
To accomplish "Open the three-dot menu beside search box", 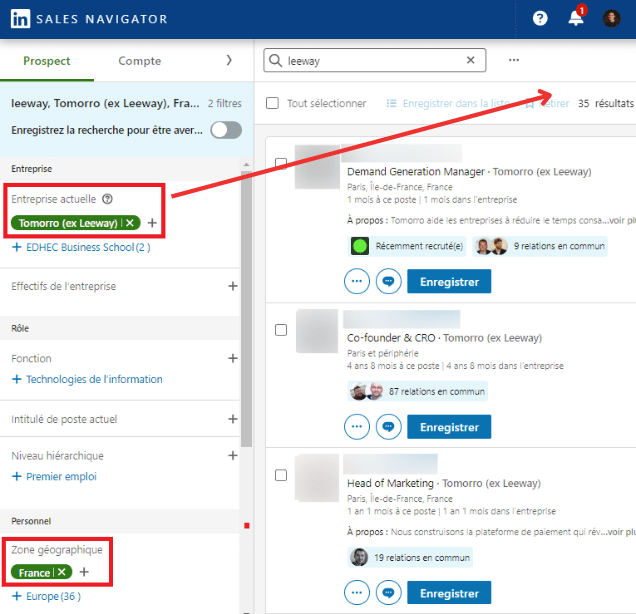I will coord(514,60).
